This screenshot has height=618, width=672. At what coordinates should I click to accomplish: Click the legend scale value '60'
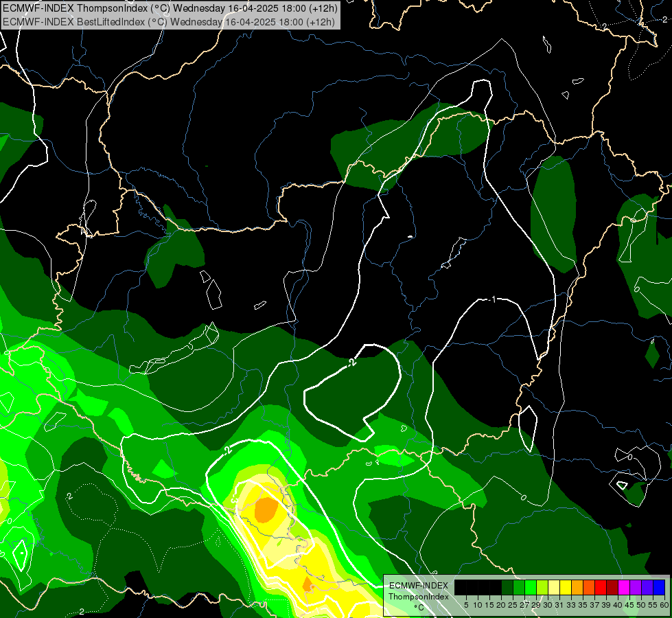point(664,605)
